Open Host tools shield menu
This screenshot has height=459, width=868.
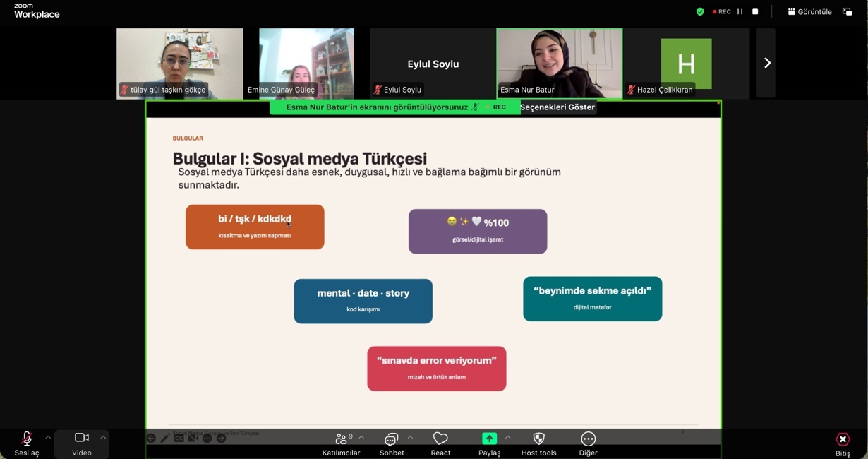coord(538,444)
